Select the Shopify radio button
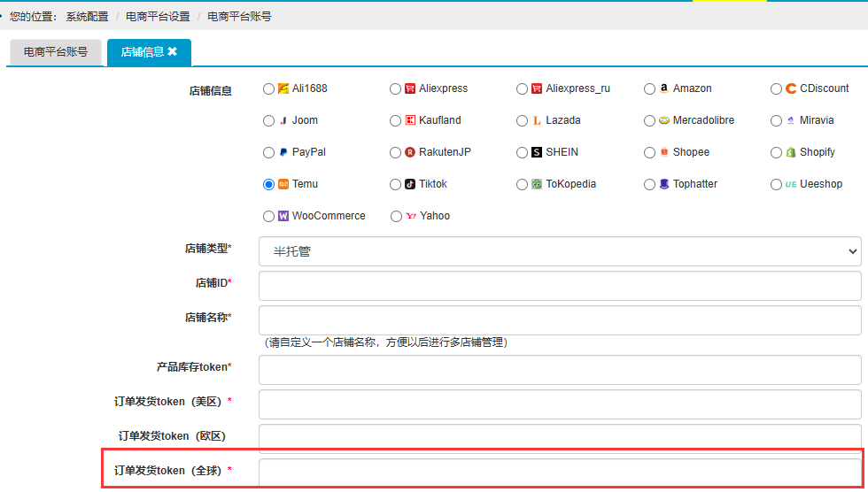868x492 pixels. pyautogui.click(x=776, y=152)
